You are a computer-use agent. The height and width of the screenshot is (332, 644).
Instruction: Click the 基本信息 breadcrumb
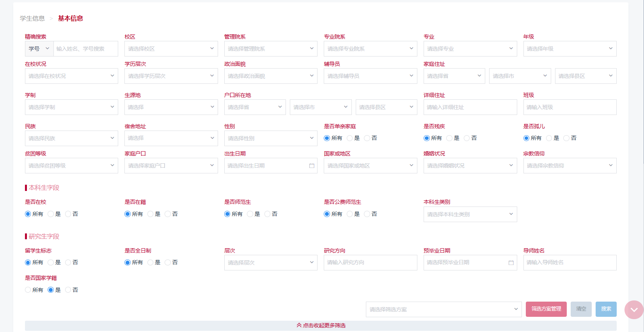[71, 18]
